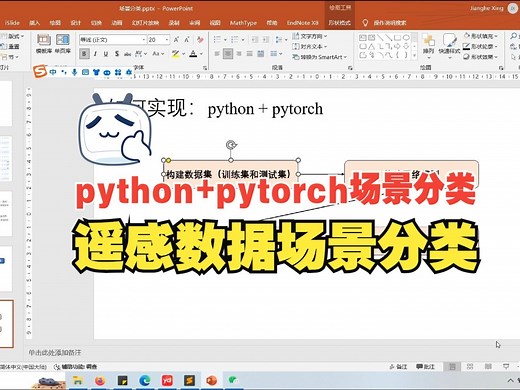Screen dimensions: 520x390
Task: Open the font name dropdown
Action: pyautogui.click(x=144, y=40)
